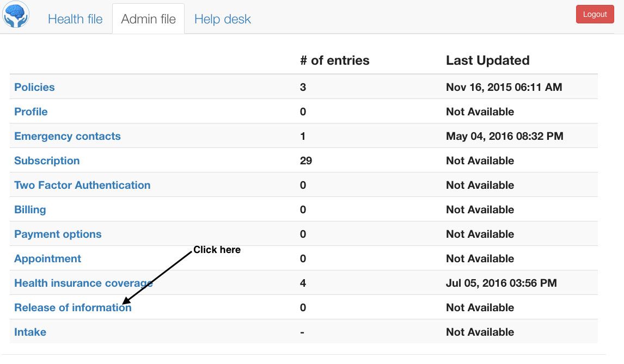
Task: Click the Policies date 'Nov 16, 2015 06:11 AM'
Action: tap(504, 87)
